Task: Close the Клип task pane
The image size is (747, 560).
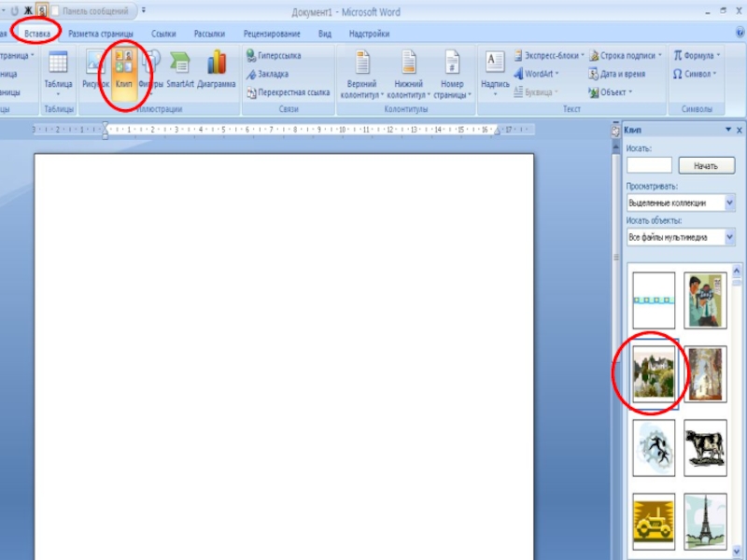Action: coord(740,130)
